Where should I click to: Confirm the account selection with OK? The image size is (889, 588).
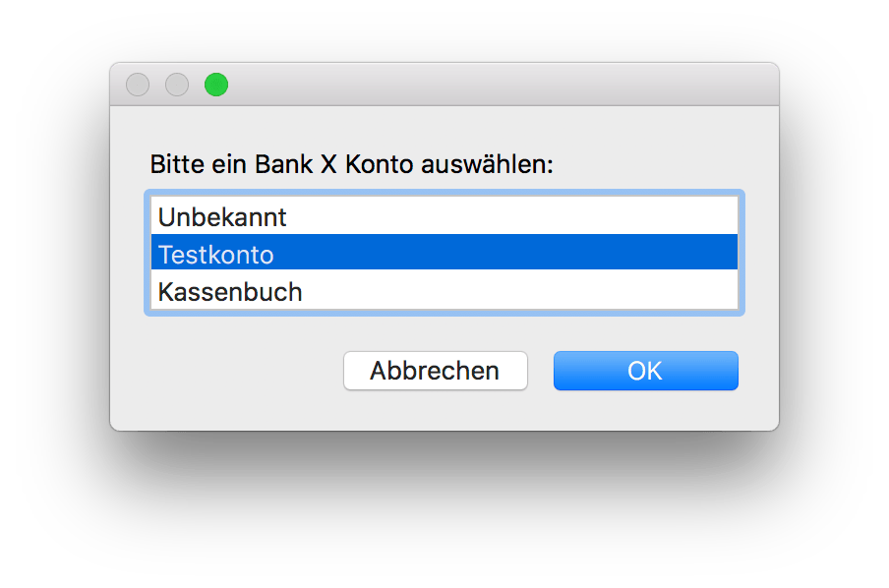point(645,371)
